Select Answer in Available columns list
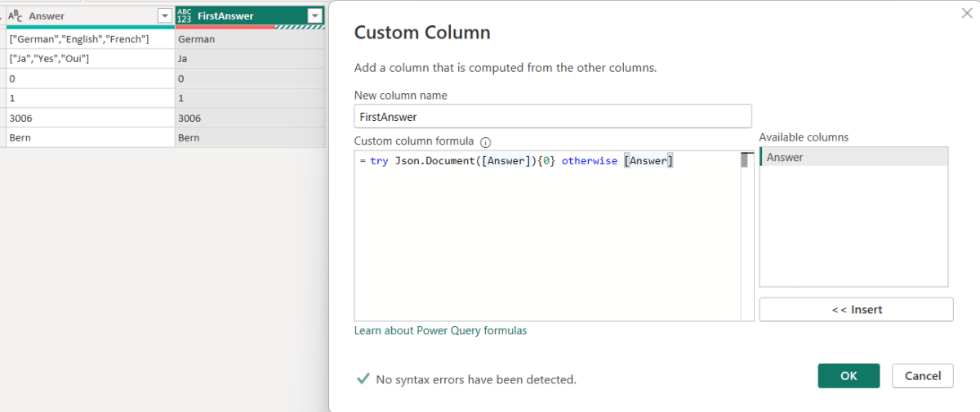Viewport: 980px width, 412px height. pos(853,157)
